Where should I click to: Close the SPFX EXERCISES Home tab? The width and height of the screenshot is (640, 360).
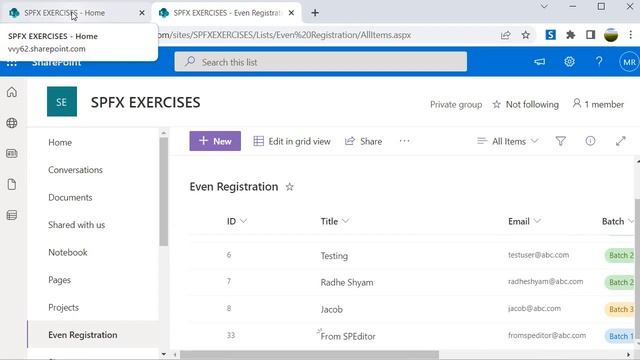coord(142,13)
